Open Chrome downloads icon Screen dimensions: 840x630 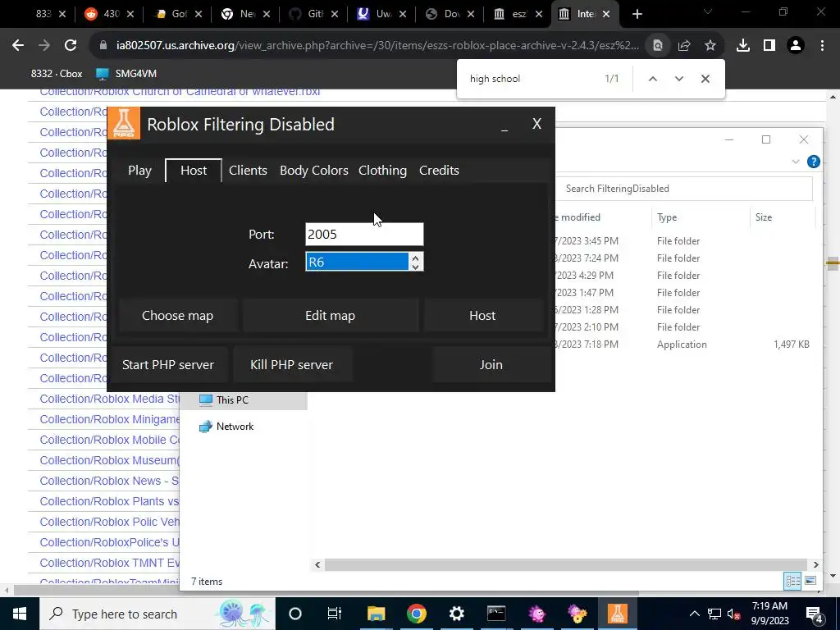743,46
